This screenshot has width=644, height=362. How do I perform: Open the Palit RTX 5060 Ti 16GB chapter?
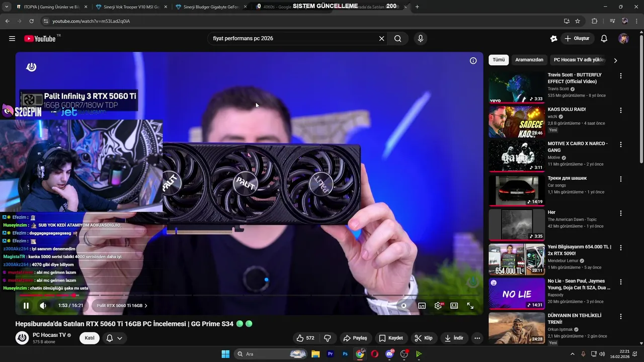tap(122, 306)
